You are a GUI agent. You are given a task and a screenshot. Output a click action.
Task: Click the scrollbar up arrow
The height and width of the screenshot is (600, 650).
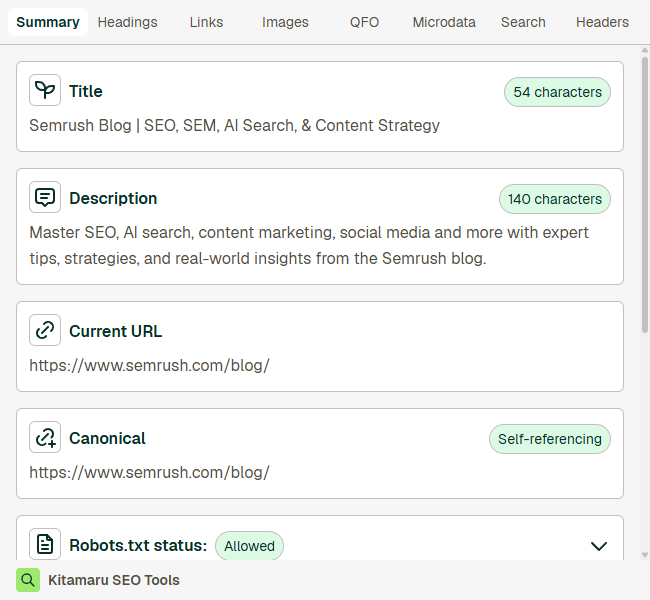pos(645,50)
